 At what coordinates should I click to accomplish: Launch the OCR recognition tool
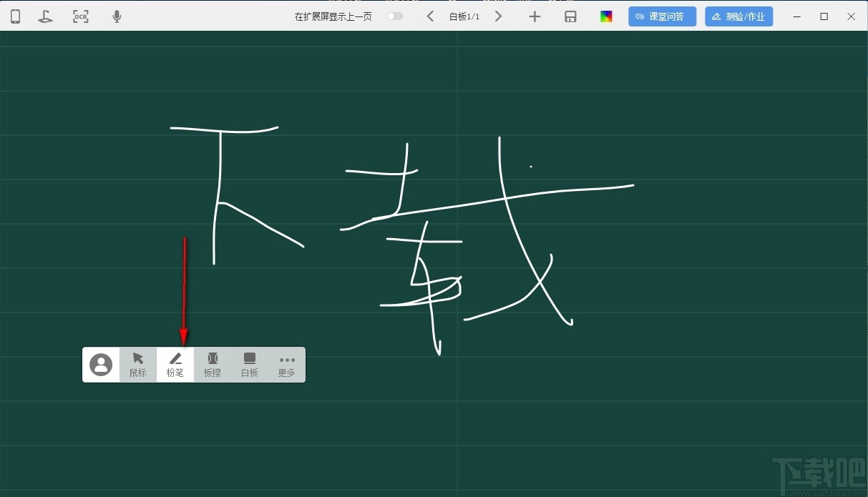(x=80, y=15)
